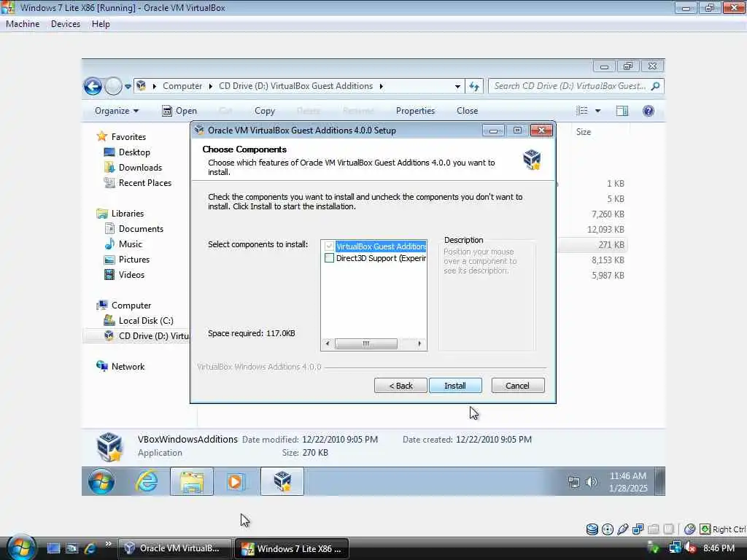Cancel the Guest Additions setup
Image resolution: width=747 pixels, height=560 pixels.
tap(517, 385)
